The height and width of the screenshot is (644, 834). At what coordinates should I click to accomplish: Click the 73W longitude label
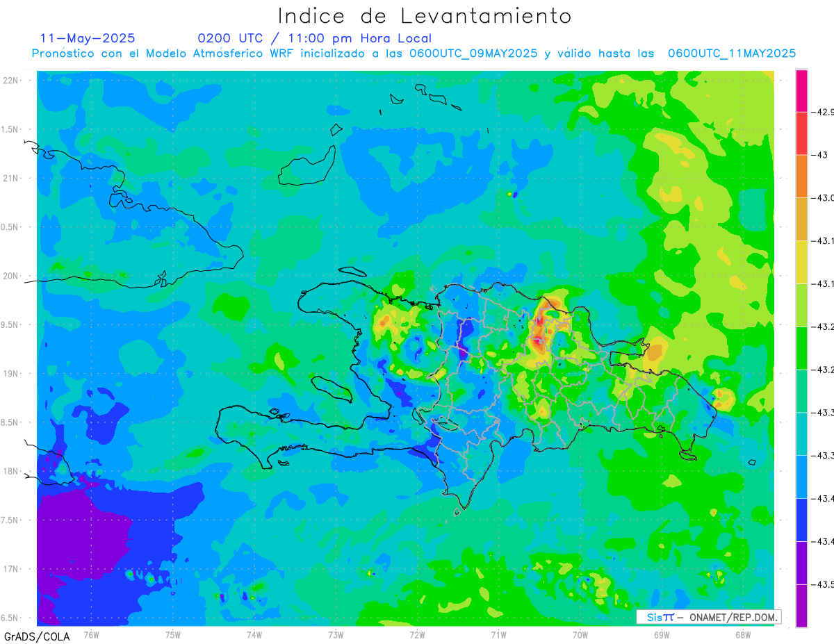point(336,634)
